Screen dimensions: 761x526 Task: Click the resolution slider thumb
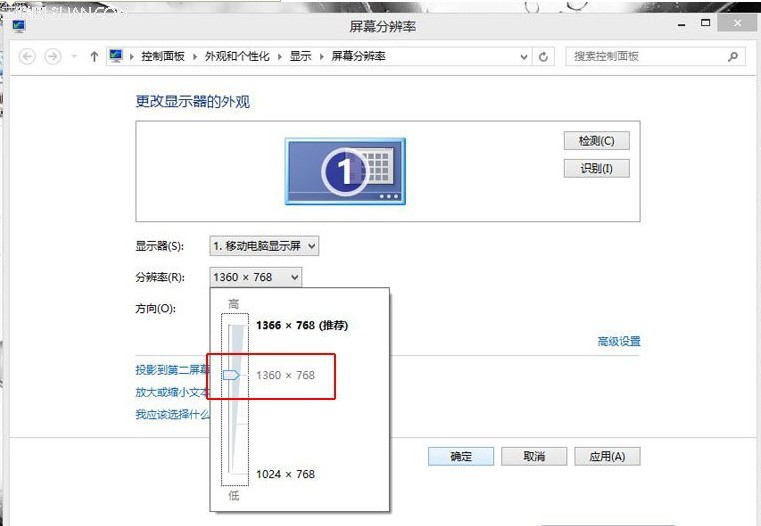pyautogui.click(x=231, y=375)
